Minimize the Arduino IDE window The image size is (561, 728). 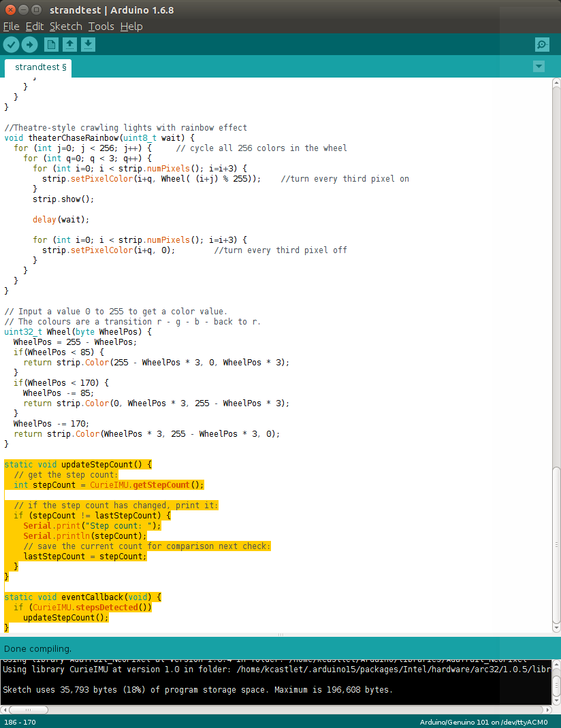coord(22,10)
